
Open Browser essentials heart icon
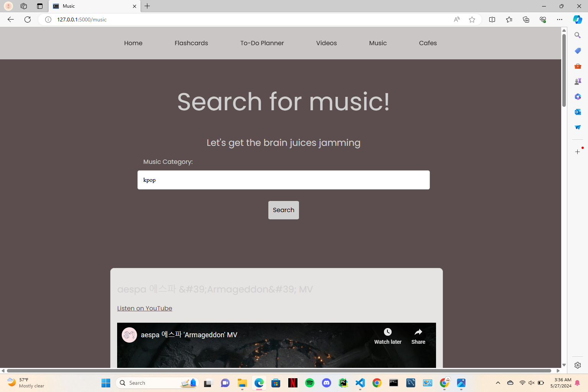coord(543,20)
